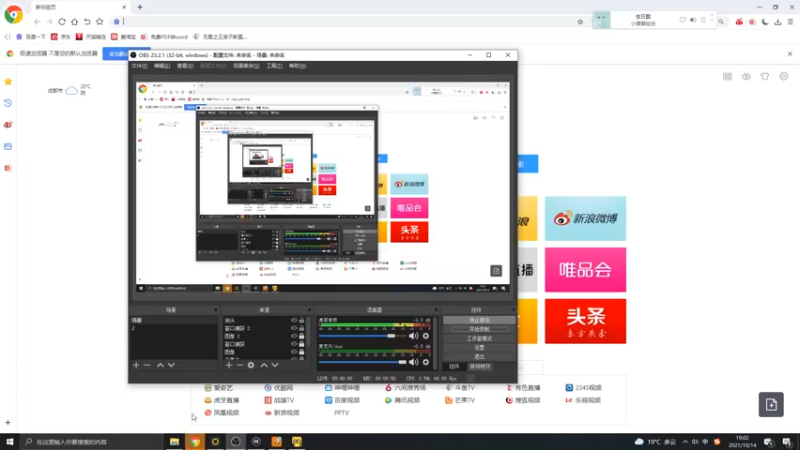Open the browser downloads icon
The image size is (800, 450).
click(778, 22)
